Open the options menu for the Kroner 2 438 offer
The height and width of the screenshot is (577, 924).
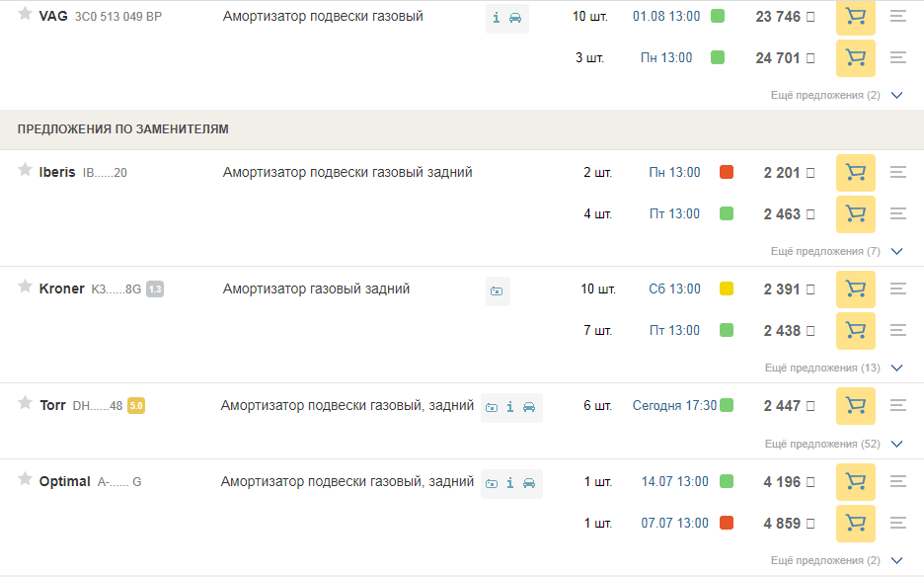(897, 330)
